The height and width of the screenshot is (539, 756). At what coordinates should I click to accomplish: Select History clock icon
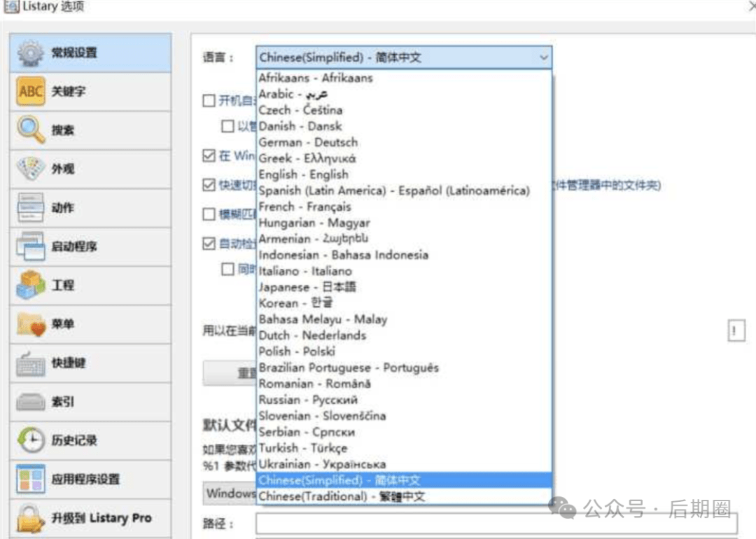point(31,440)
